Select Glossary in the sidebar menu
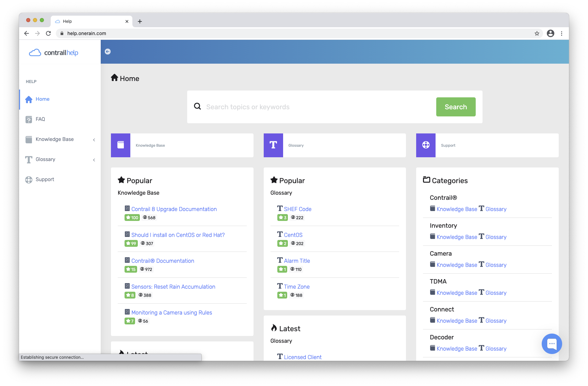The image size is (588, 386). tap(45, 159)
